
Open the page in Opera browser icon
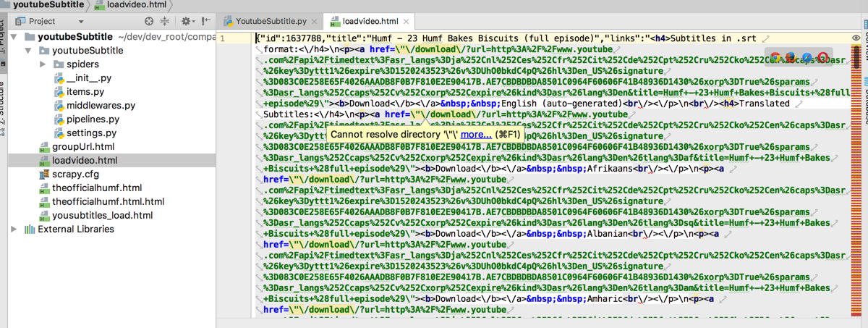tap(822, 56)
